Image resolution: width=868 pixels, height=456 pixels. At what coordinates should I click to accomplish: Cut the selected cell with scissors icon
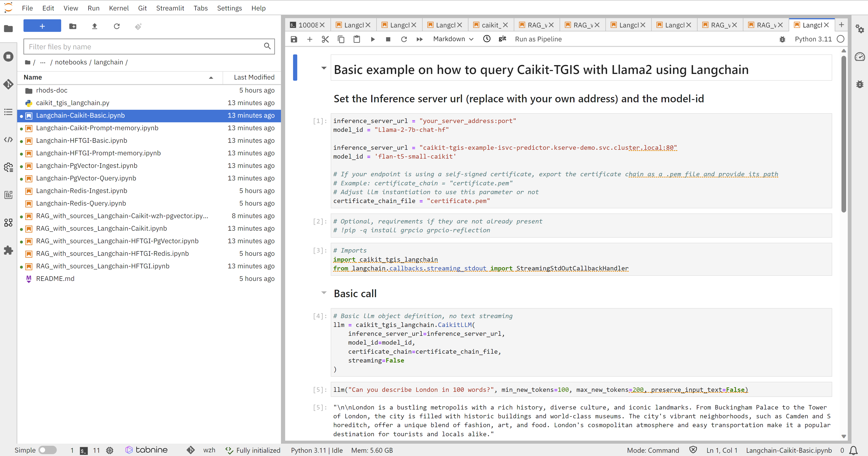(x=325, y=39)
